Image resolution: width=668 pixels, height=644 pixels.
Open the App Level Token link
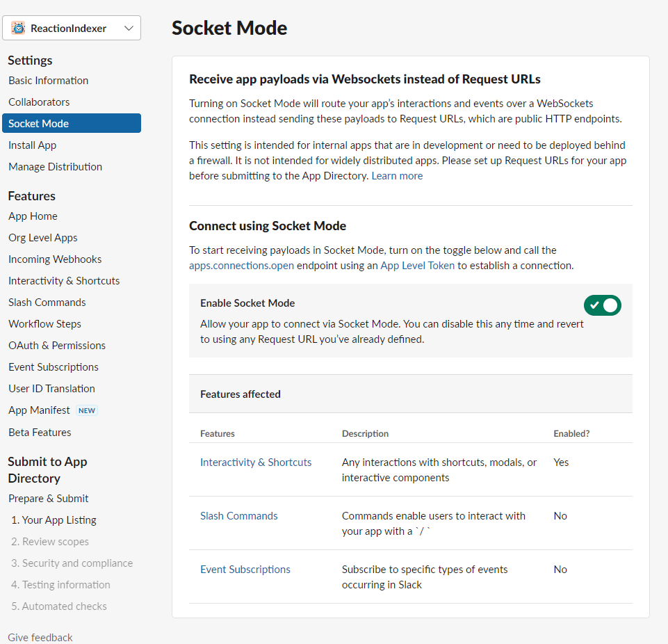pyautogui.click(x=418, y=266)
